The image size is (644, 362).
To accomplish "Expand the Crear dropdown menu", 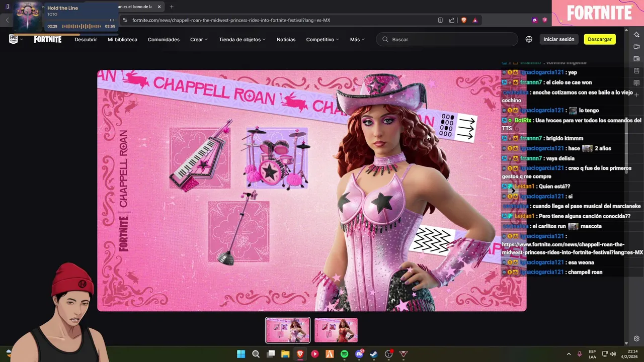I will 199,39.
